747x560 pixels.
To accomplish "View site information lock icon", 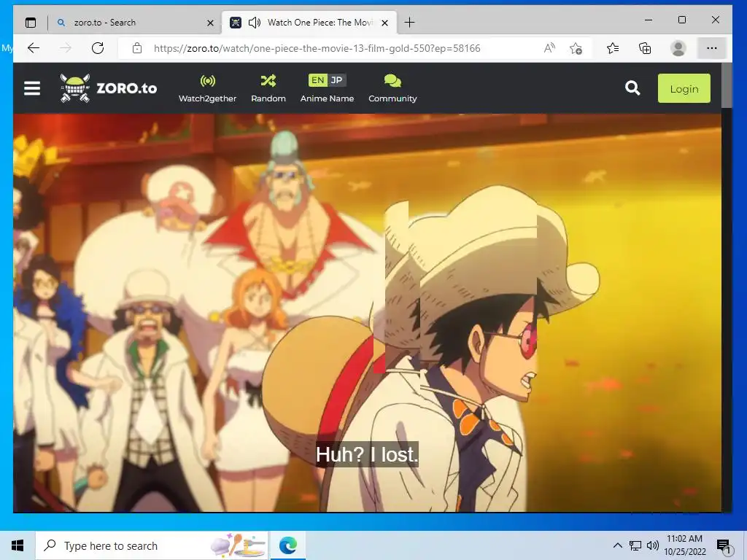I will (x=137, y=48).
